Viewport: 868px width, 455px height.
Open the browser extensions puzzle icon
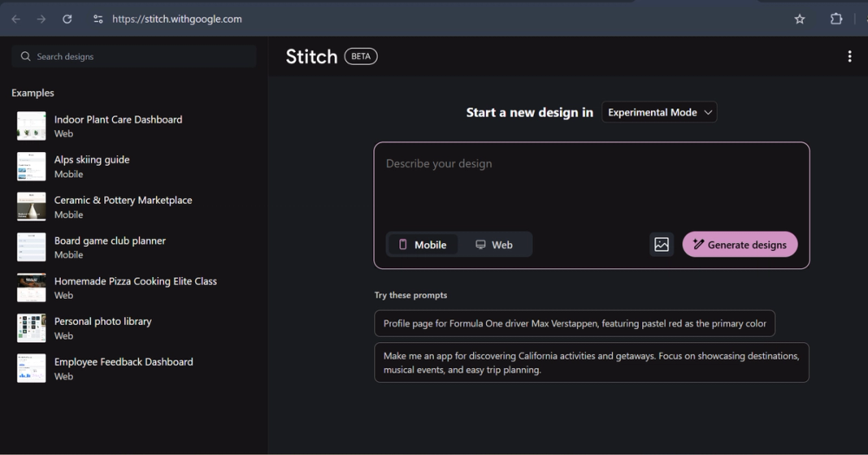[836, 19]
